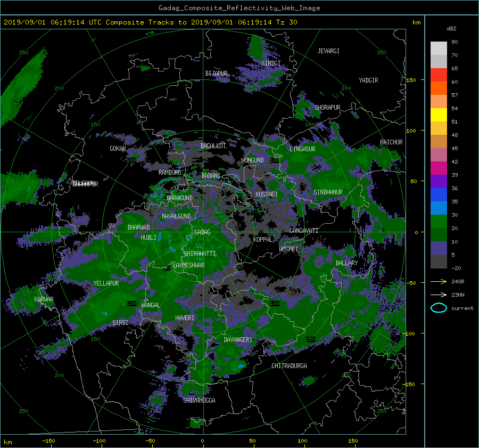The height and width of the screenshot is (448, 479).
Task: Click the HANGAL city label
Action: pyautogui.click(x=151, y=305)
